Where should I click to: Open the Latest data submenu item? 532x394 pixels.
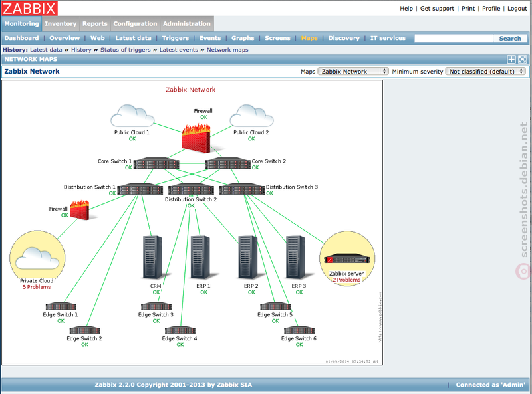click(134, 38)
